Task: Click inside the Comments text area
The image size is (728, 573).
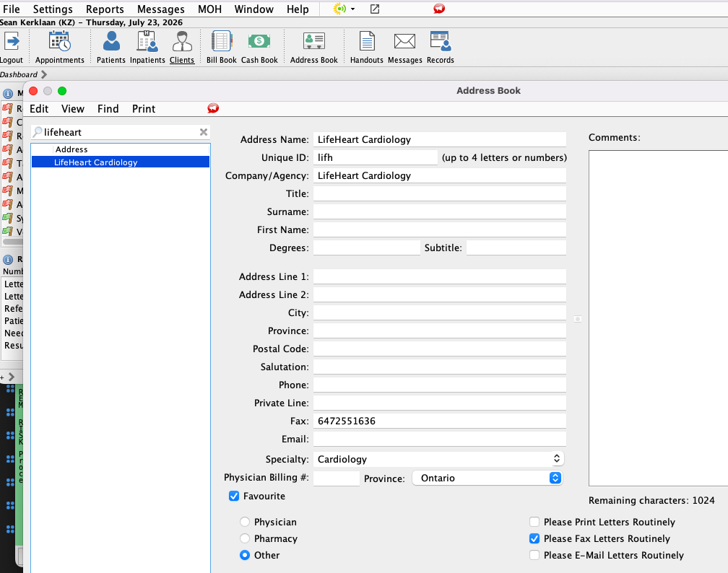Action: point(659,318)
